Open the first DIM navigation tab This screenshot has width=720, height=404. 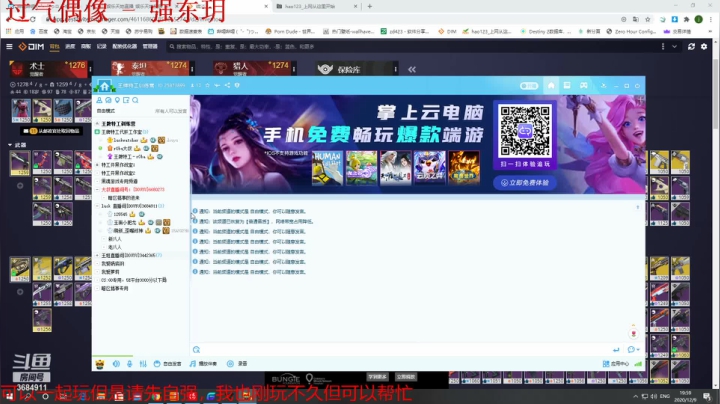point(55,46)
